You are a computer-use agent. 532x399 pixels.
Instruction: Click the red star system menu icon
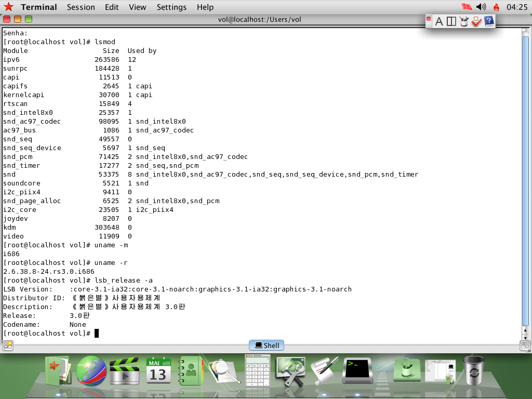pyautogui.click(x=8, y=7)
